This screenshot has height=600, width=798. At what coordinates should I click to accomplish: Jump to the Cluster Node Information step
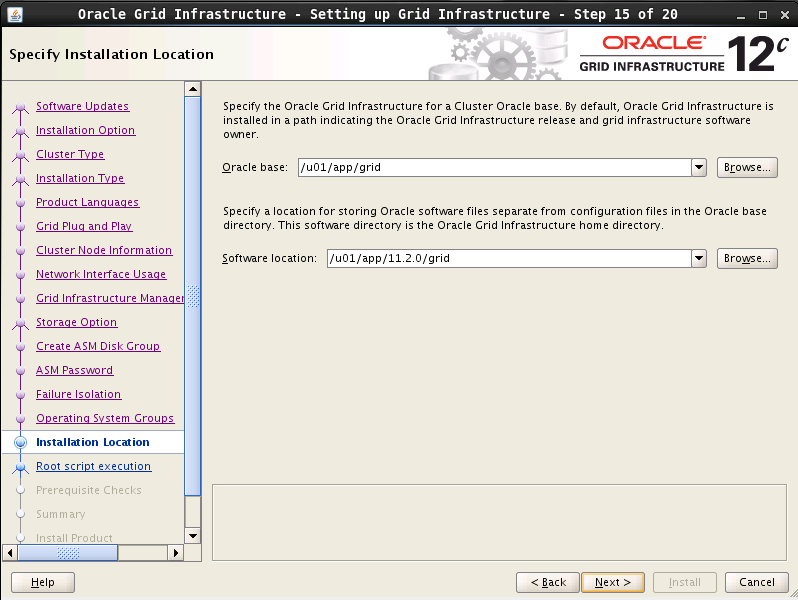pos(104,250)
